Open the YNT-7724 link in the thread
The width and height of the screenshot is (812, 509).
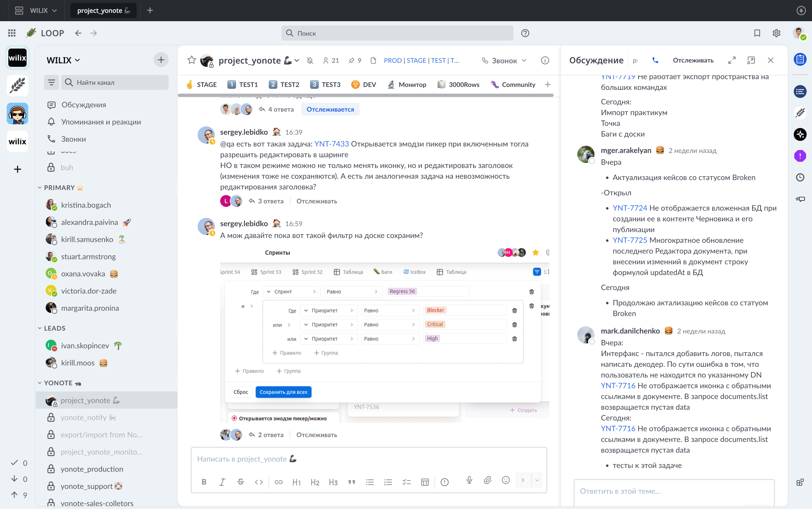pos(630,208)
